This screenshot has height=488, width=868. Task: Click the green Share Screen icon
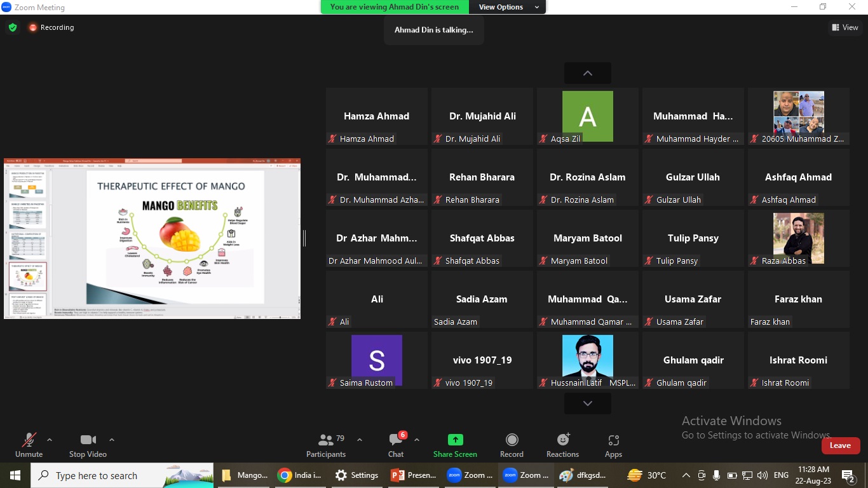click(455, 440)
